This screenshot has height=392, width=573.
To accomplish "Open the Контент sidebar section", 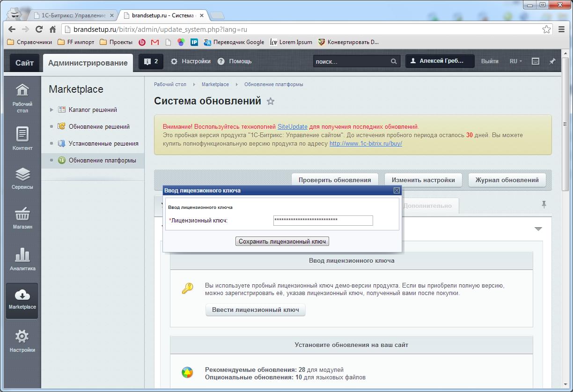I will [x=22, y=139].
